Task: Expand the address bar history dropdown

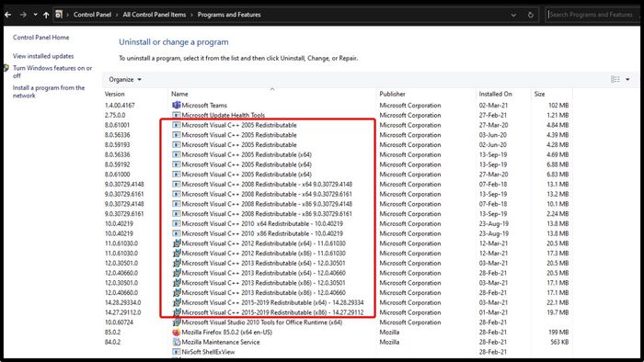Action: (x=513, y=15)
